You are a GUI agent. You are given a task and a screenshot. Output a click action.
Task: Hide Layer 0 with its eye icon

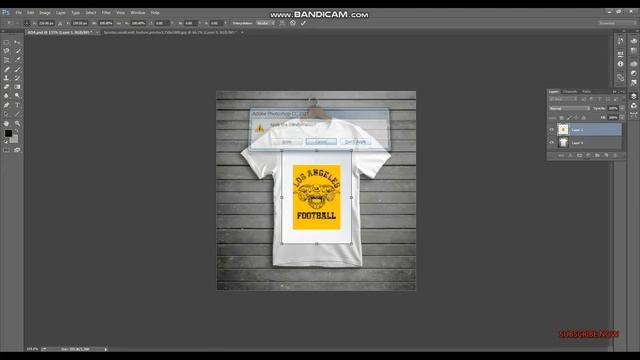pos(551,142)
